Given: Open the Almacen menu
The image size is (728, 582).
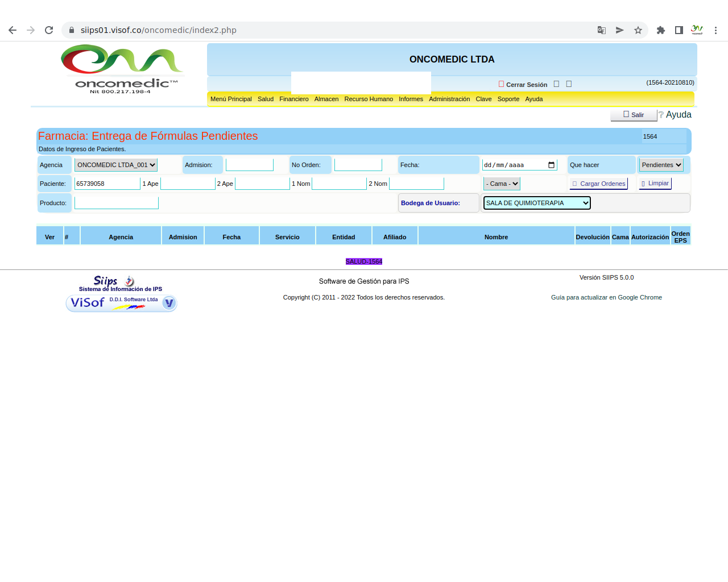Looking at the screenshot, I should point(326,99).
